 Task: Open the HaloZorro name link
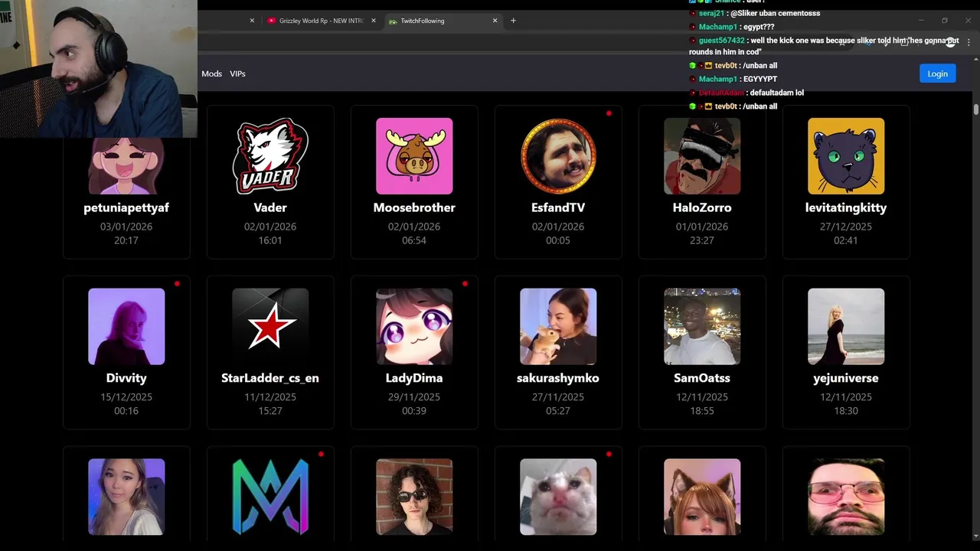[x=702, y=207]
